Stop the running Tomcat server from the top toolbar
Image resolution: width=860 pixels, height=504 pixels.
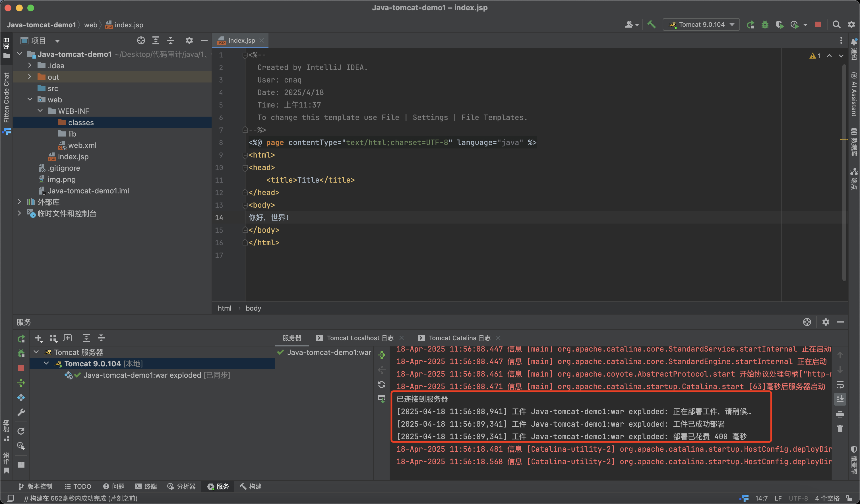818,24
